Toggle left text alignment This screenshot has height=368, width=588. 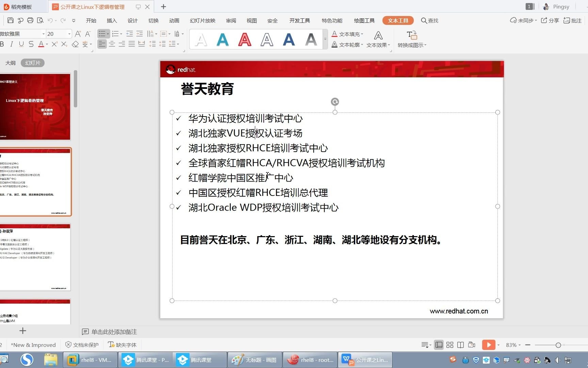tap(102, 44)
